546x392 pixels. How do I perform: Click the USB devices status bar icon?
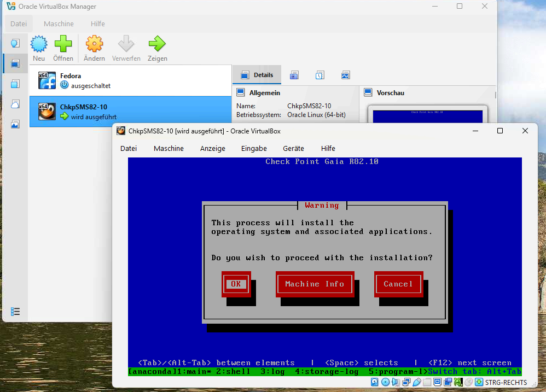coord(417,382)
